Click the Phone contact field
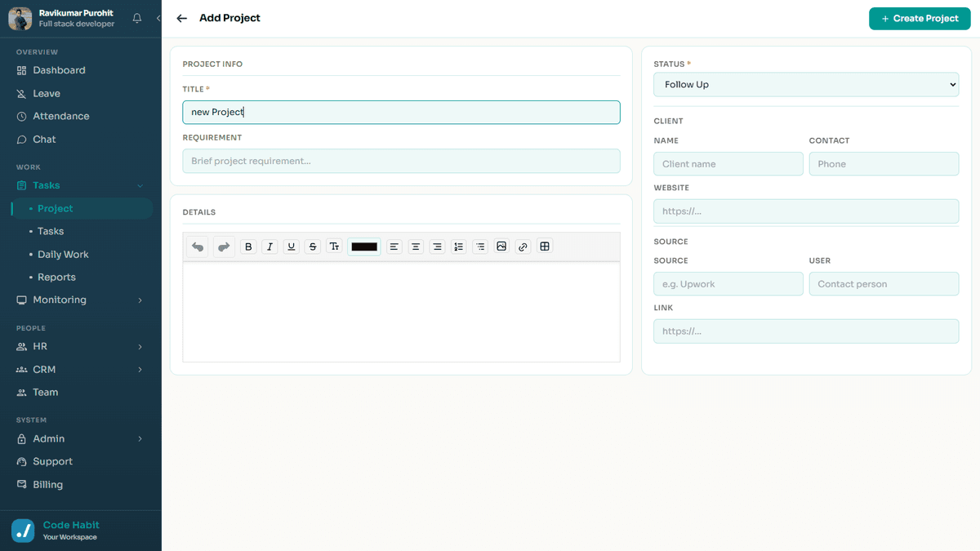 coord(884,164)
